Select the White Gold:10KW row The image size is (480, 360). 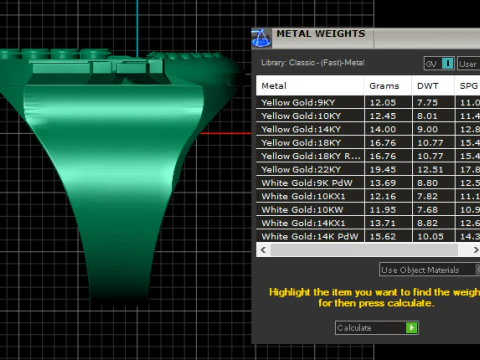368,210
